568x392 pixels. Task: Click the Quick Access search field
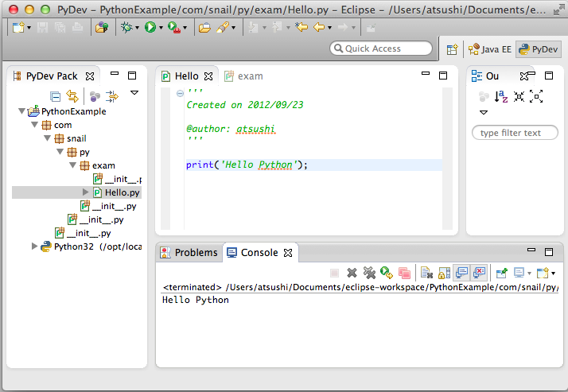(x=380, y=49)
